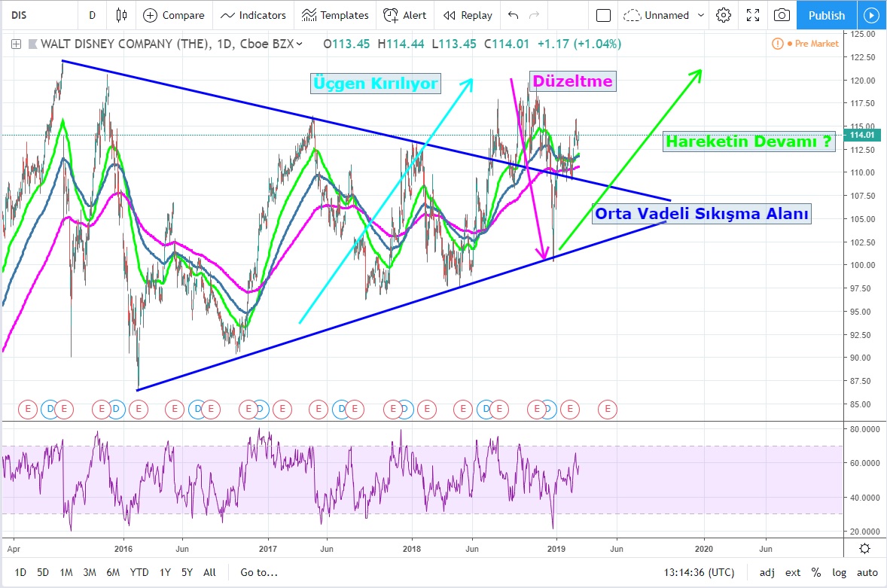The image size is (887, 588).
Task: Create an Alert from the toolbar
Action: (404, 15)
